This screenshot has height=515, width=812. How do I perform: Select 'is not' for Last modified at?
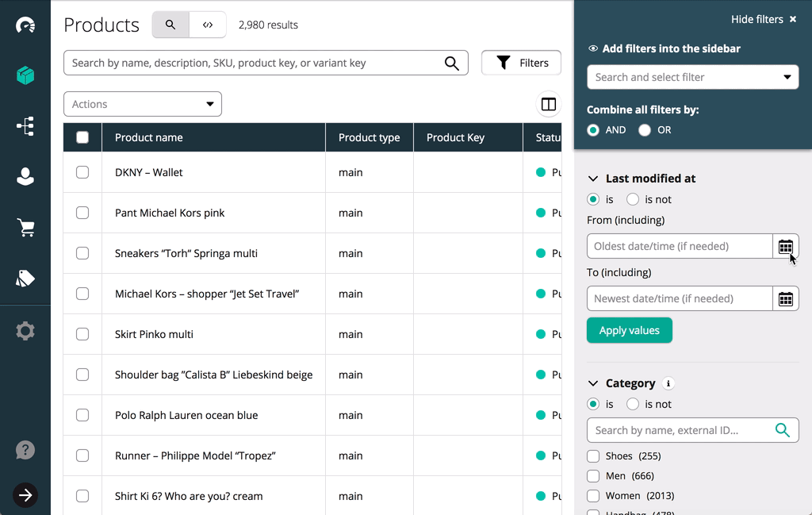[633, 199]
